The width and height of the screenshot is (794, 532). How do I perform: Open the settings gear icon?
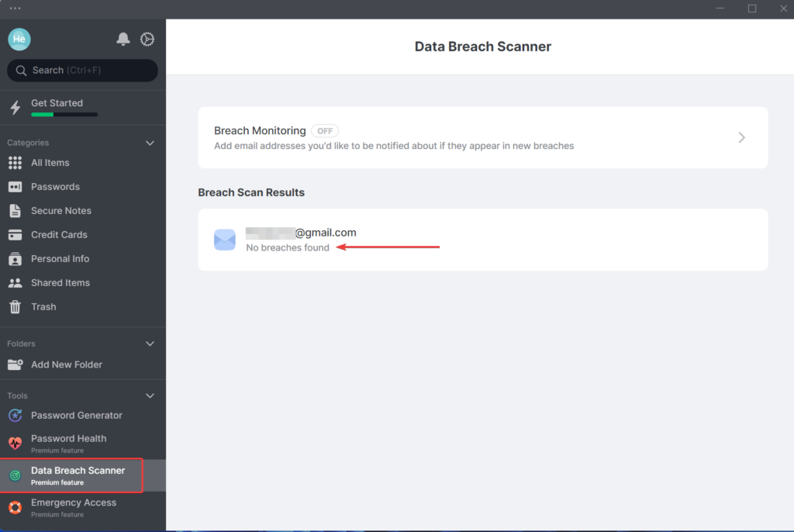[147, 39]
